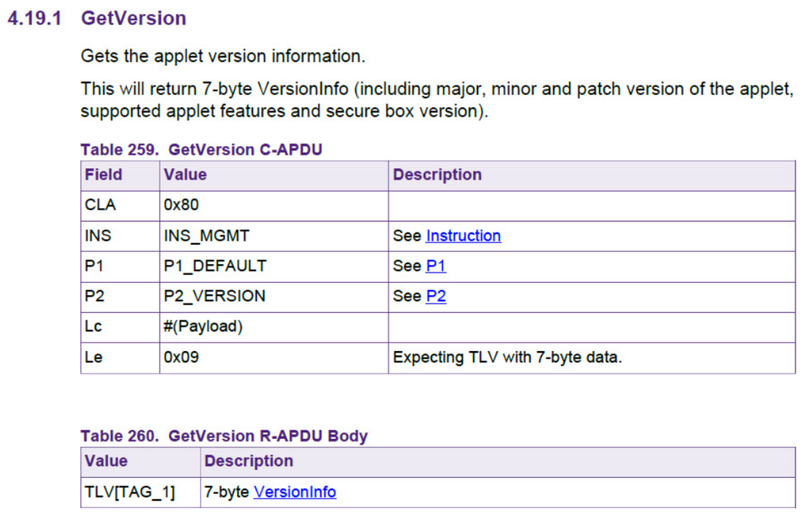The image size is (812, 521).
Task: Click the "Expecting TLV with 7-byte data" text
Action: click(x=506, y=357)
